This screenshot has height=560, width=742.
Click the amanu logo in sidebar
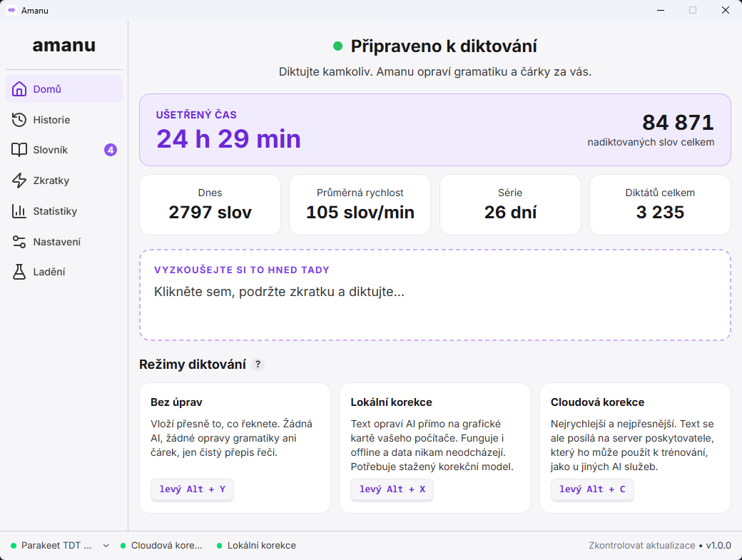(64, 45)
